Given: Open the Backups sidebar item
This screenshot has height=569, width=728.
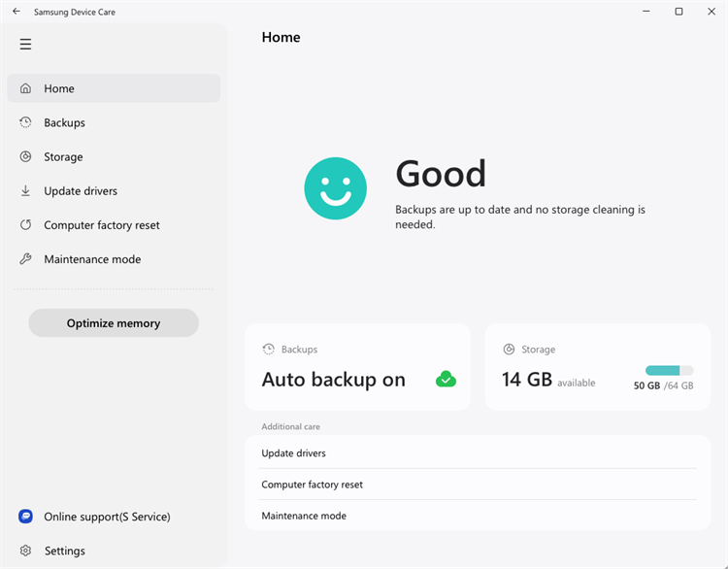Looking at the screenshot, I should tap(114, 122).
